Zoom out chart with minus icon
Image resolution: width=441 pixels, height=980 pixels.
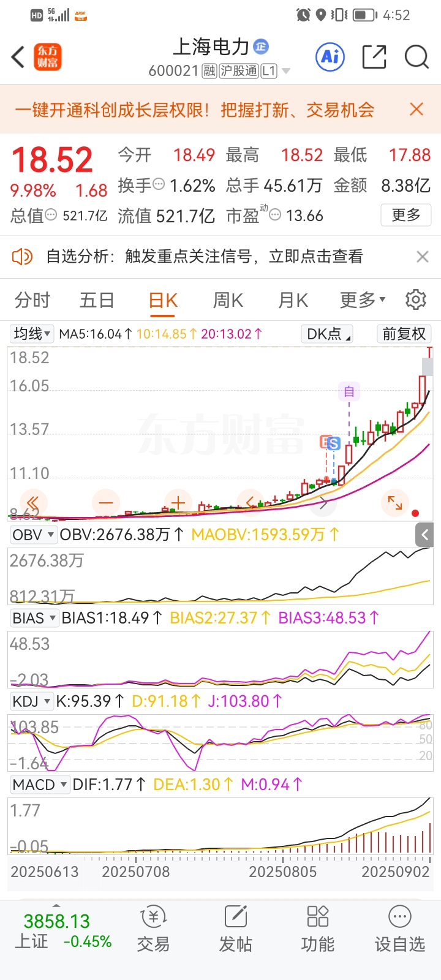[x=106, y=503]
